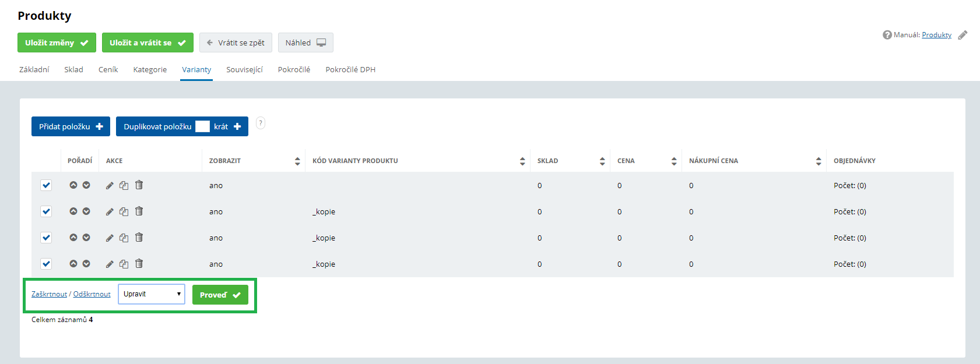Open pencil editor for third row
Image resolution: width=980 pixels, height=364 pixels.
click(x=110, y=238)
